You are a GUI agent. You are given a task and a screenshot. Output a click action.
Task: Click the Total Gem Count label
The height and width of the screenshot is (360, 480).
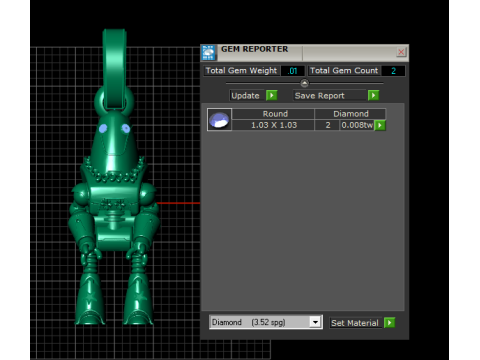click(344, 71)
